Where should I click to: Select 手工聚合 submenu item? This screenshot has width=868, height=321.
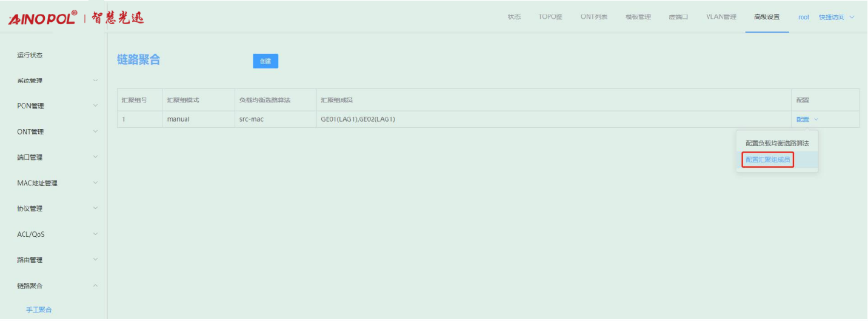pyautogui.click(x=39, y=309)
